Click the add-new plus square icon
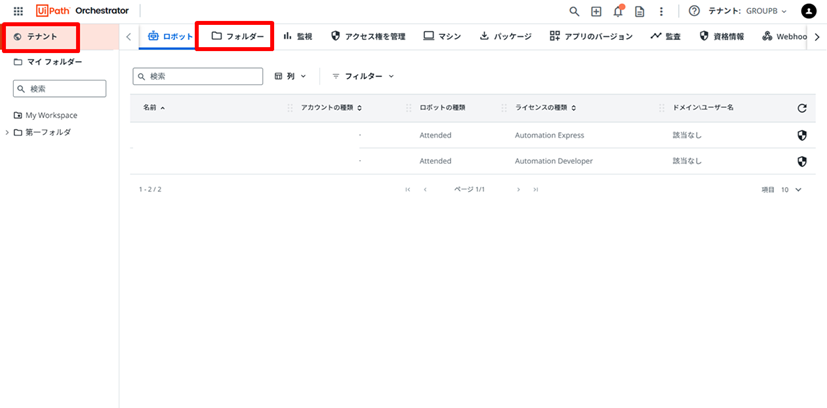The image size is (827, 408). [596, 11]
